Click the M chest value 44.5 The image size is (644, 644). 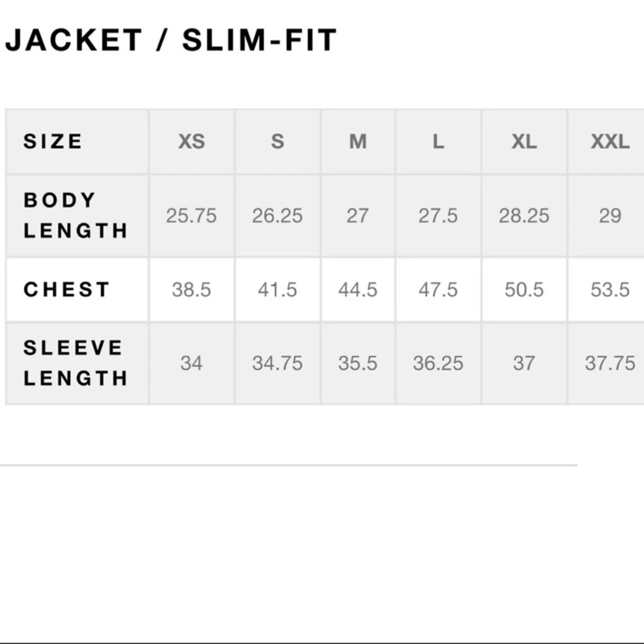[x=358, y=290]
